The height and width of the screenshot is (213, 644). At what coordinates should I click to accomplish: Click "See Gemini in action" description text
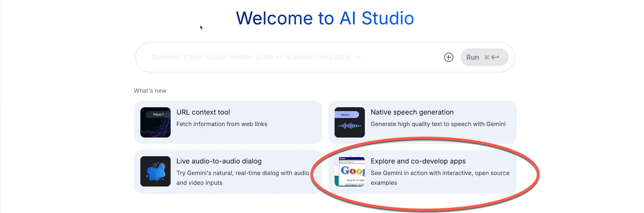440,178
